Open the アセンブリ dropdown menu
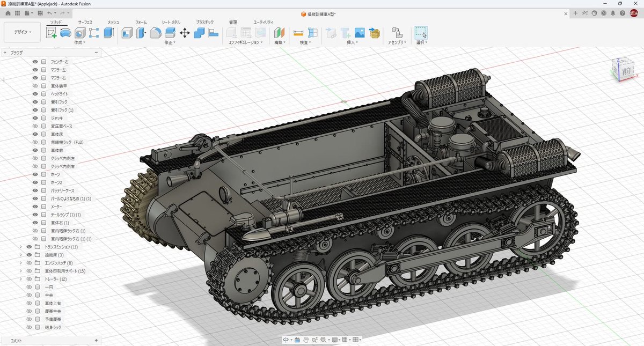 pyautogui.click(x=397, y=42)
